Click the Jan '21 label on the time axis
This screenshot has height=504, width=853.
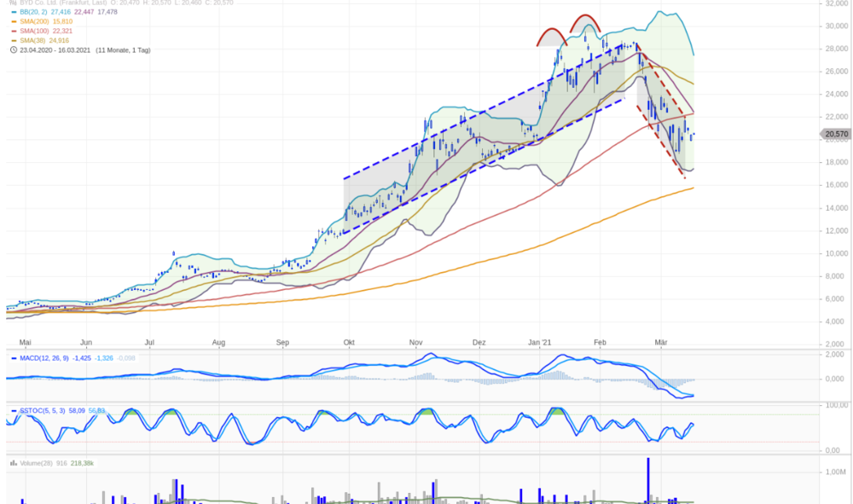[540, 343]
